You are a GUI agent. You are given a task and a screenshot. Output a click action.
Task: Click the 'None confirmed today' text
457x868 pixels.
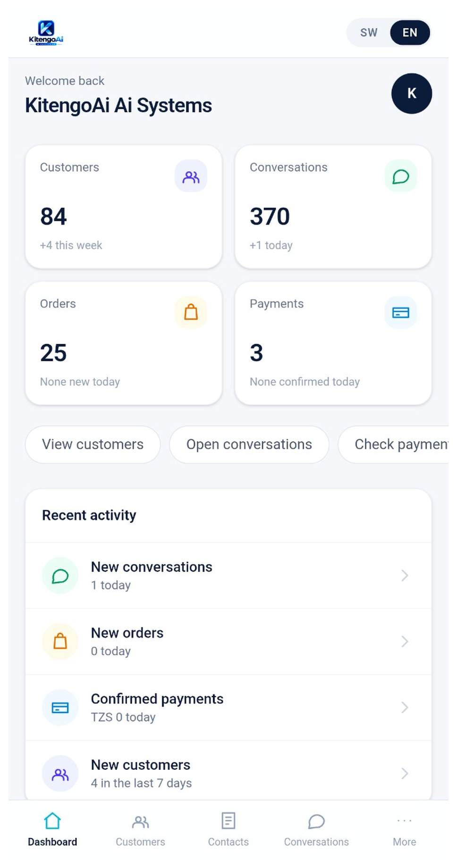coord(305,382)
